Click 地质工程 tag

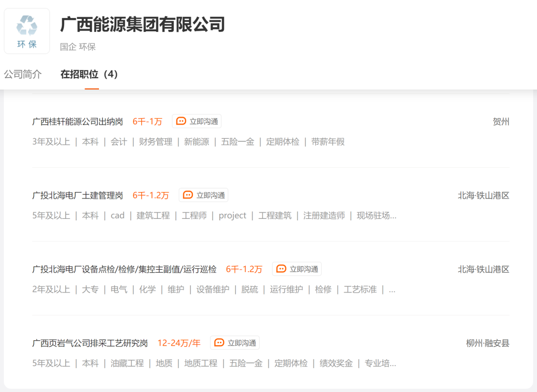point(201,363)
